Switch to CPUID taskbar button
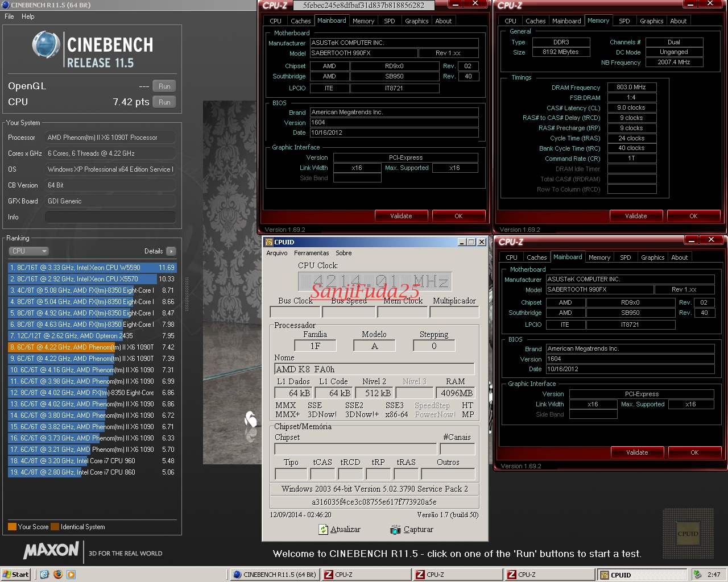The image size is (728, 582). (643, 575)
